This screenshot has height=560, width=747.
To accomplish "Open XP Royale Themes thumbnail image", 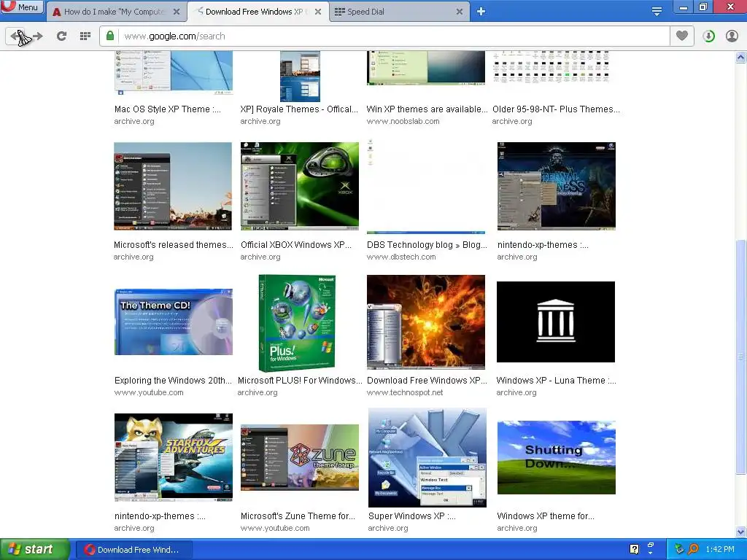I will [x=300, y=76].
